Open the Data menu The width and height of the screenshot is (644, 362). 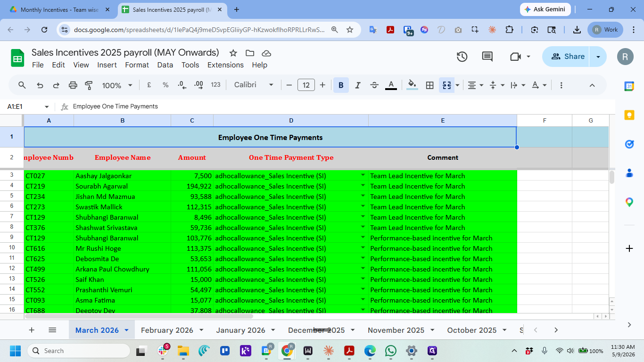click(x=165, y=65)
